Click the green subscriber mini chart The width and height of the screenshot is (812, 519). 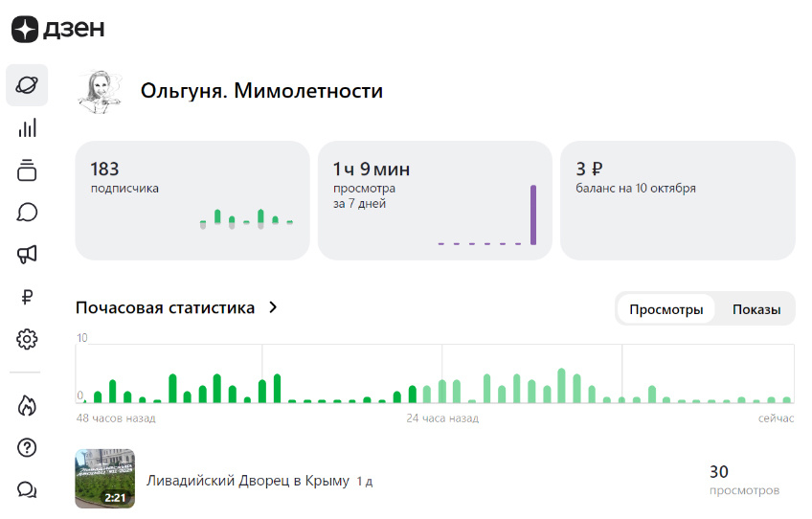(246, 218)
